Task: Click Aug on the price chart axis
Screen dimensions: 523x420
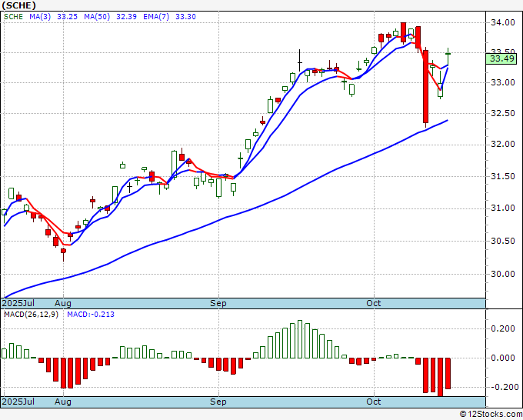Action: coord(63,303)
